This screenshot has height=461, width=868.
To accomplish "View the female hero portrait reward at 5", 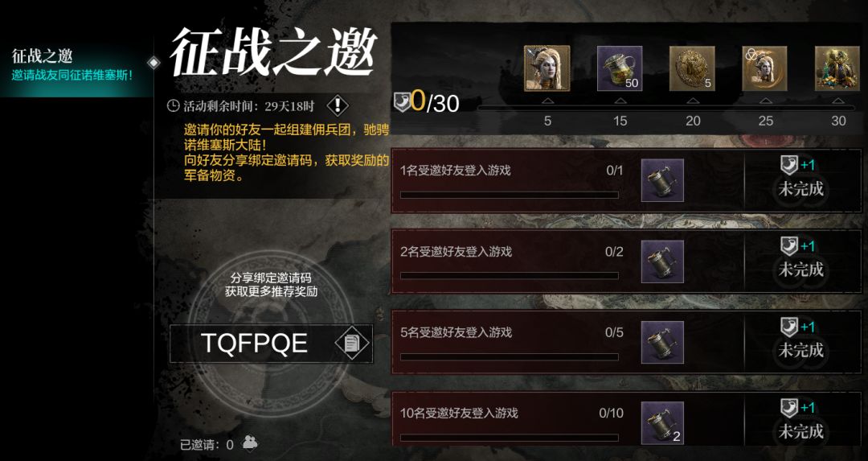I will 547,68.
